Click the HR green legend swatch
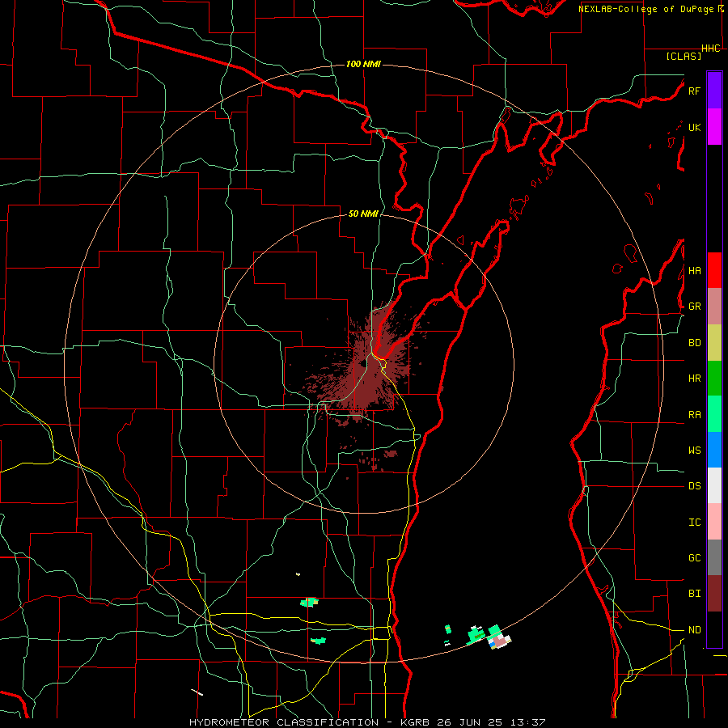 (x=714, y=379)
